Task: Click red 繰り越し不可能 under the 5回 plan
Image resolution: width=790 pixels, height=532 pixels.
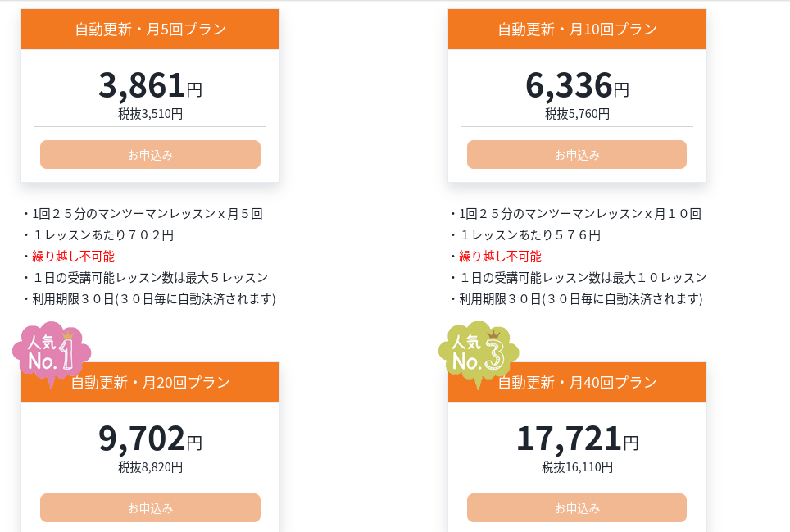Action: pos(73,257)
